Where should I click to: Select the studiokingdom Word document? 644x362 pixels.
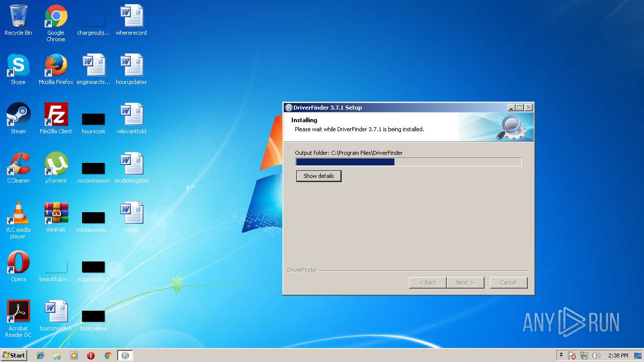pos(131,168)
